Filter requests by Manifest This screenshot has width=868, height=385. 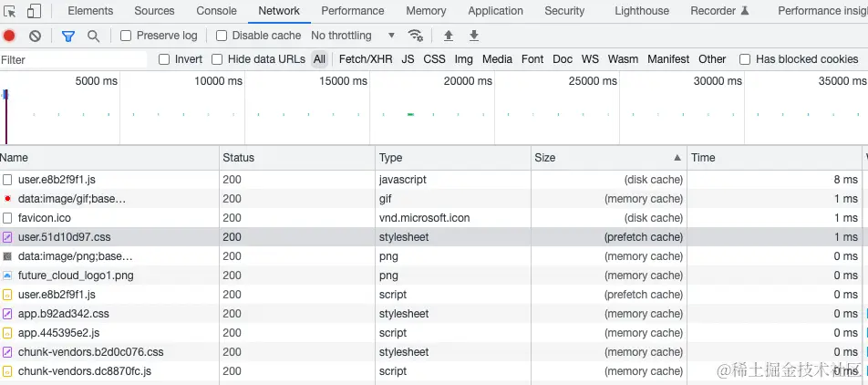tap(668, 59)
